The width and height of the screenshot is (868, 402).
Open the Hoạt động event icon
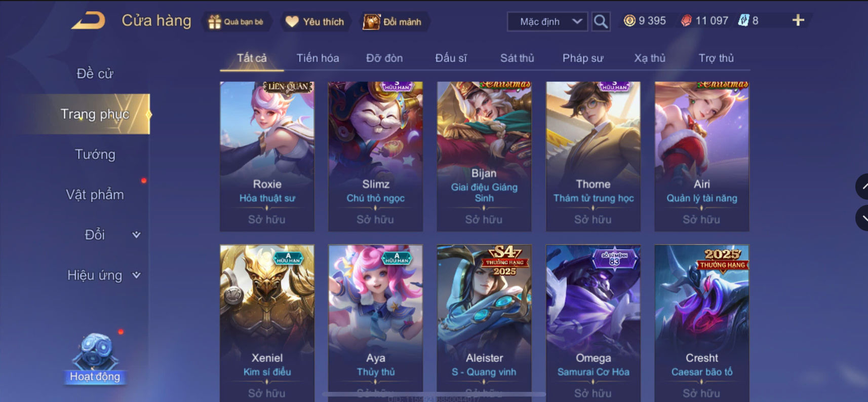[95, 358]
